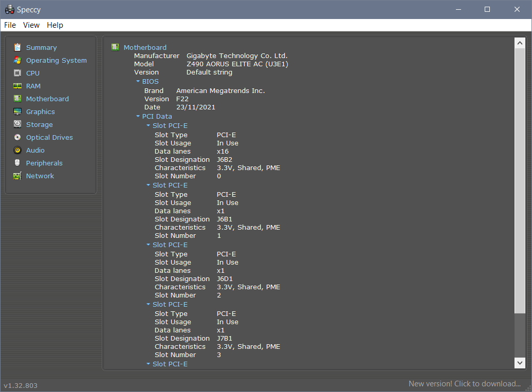The height and width of the screenshot is (392, 532).
Task: Open the Optical Drives section
Action: 49,137
